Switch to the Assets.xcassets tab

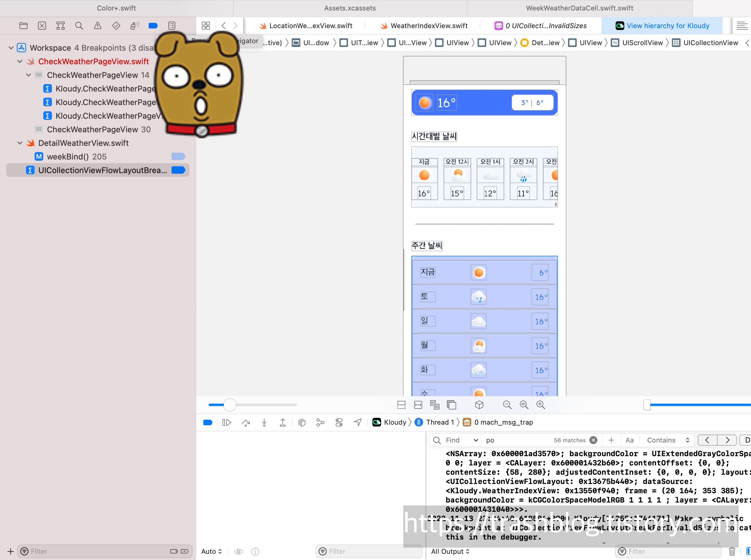(350, 8)
